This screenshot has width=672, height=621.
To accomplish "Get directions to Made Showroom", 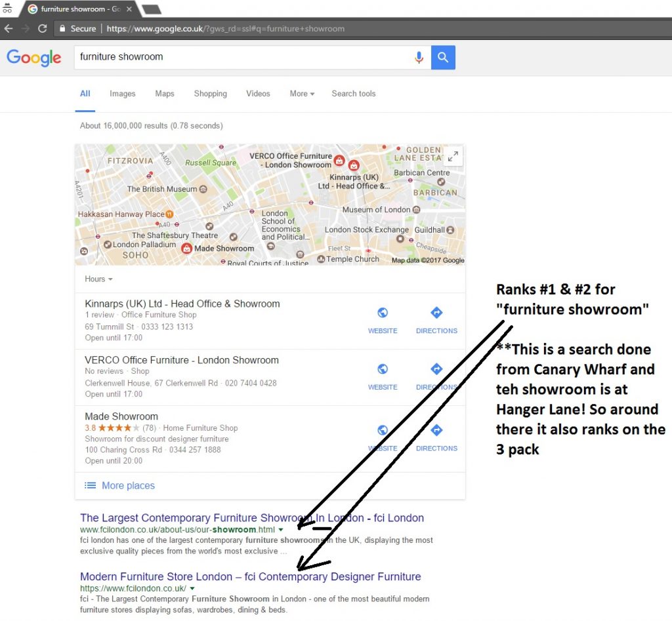I will (x=436, y=430).
